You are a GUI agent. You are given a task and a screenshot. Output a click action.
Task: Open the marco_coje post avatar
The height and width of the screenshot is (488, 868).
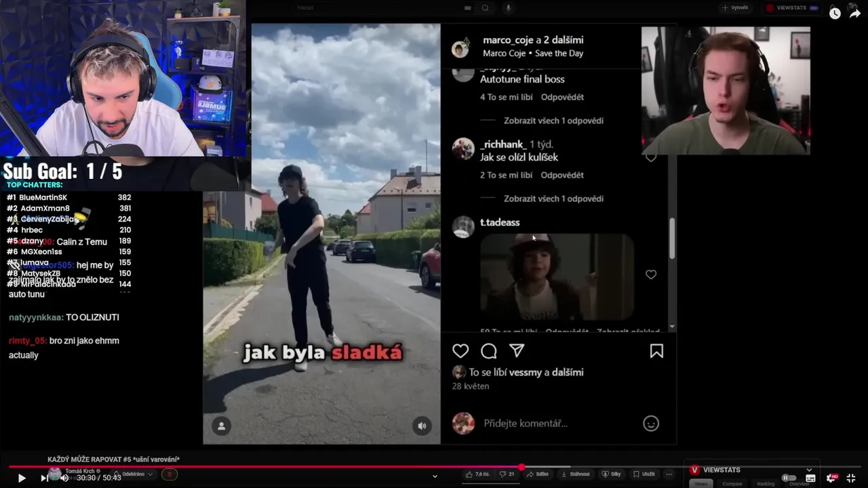pyautogui.click(x=461, y=49)
